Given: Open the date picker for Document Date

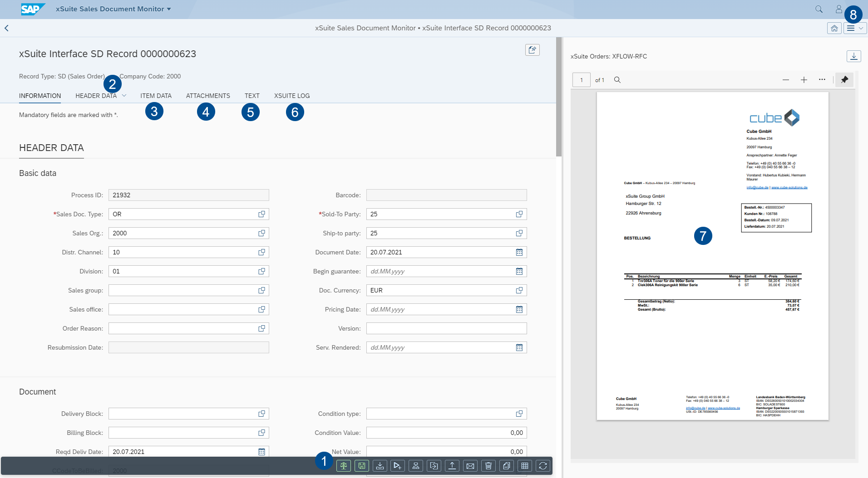Looking at the screenshot, I should (519, 252).
